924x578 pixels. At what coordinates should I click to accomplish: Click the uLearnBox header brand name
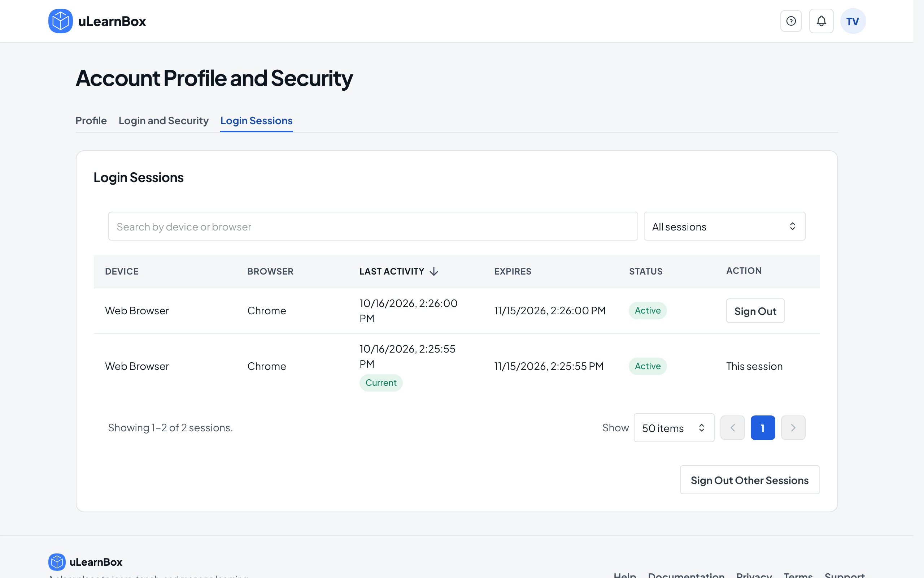pyautogui.click(x=112, y=21)
